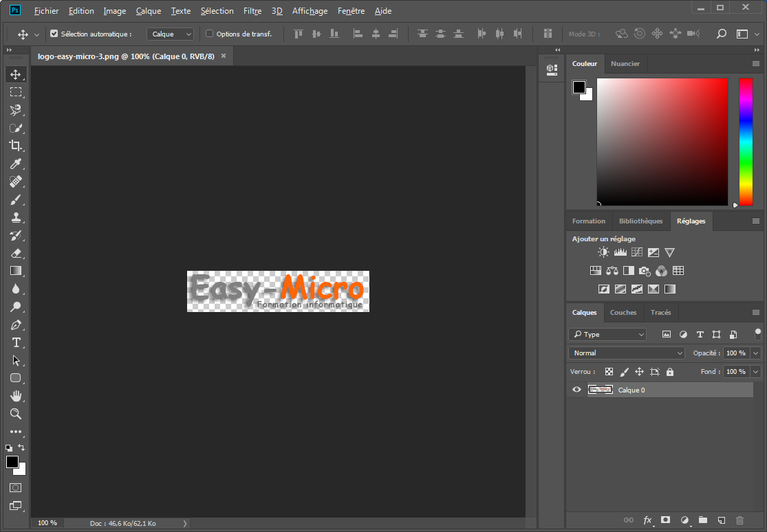Add a Photo Filter adjustment
The image size is (767, 532).
645,271
